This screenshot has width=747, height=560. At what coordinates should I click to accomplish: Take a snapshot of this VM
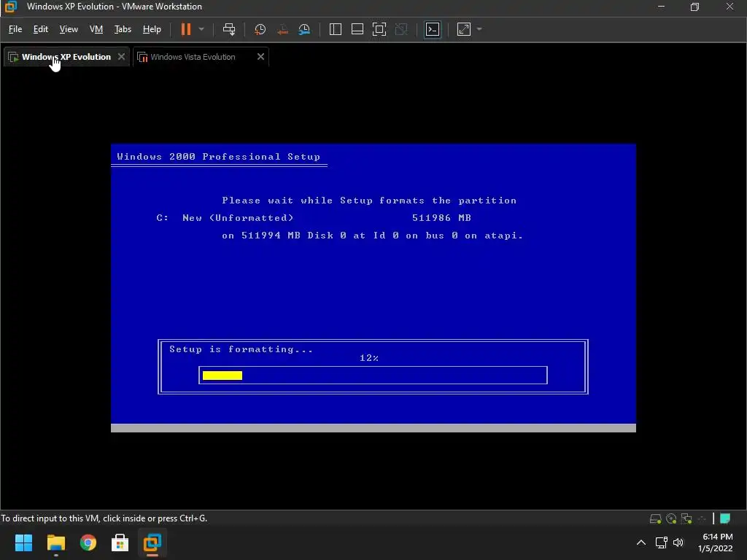(x=260, y=29)
